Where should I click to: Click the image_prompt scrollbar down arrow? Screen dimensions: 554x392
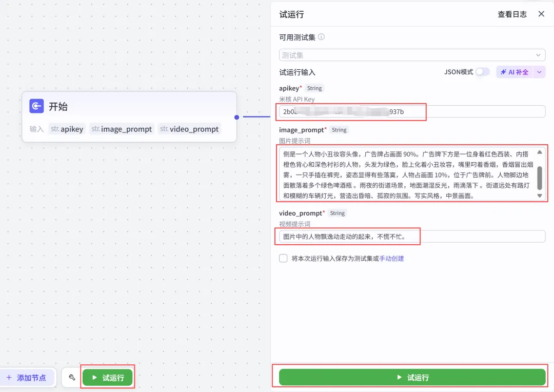[540, 195]
